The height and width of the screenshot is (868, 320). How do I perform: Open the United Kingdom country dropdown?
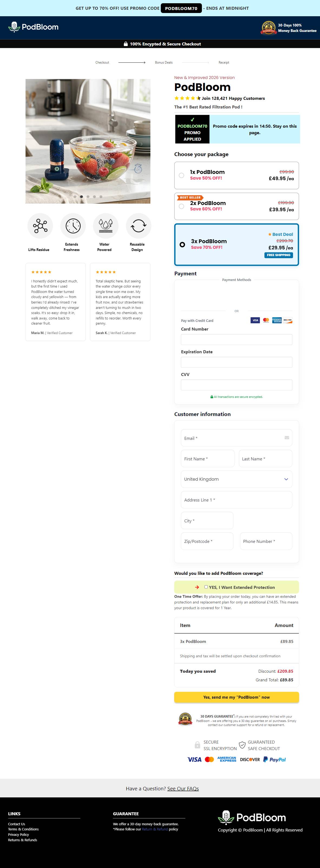pos(236,479)
